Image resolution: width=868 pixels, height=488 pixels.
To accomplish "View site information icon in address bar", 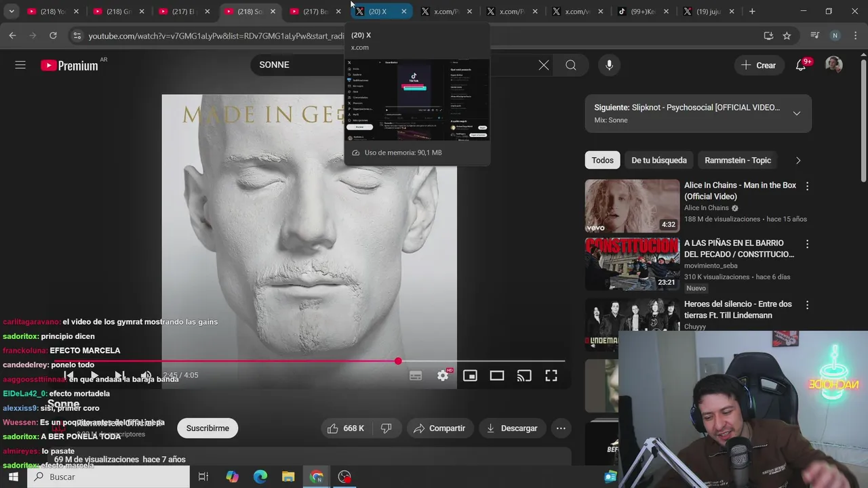I will click(77, 36).
